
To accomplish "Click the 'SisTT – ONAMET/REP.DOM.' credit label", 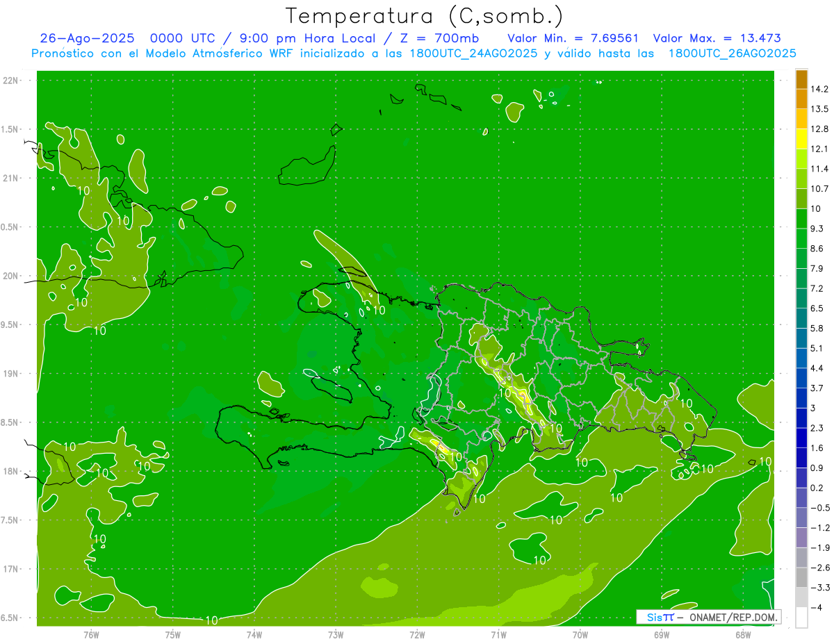I will point(708,617).
